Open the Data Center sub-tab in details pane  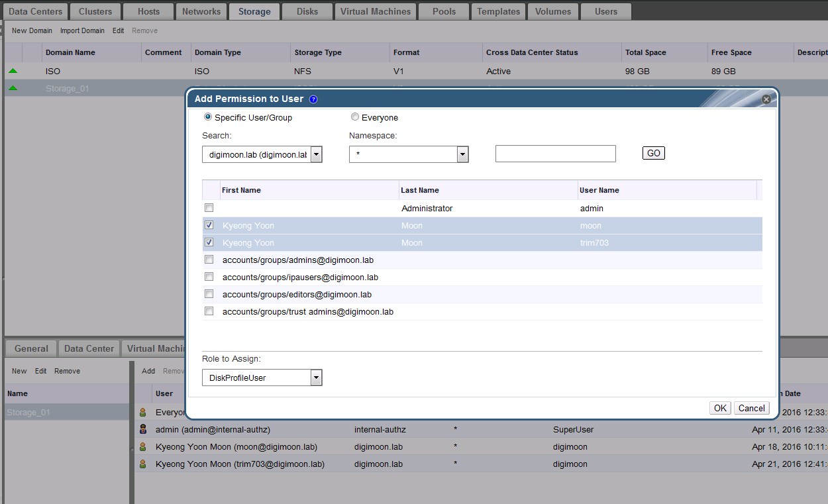(x=89, y=348)
